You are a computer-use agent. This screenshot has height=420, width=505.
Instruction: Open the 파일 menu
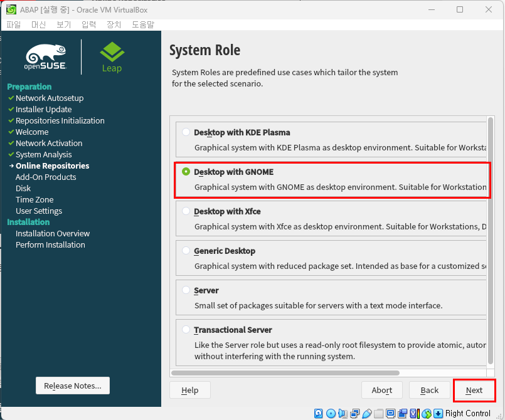point(14,24)
